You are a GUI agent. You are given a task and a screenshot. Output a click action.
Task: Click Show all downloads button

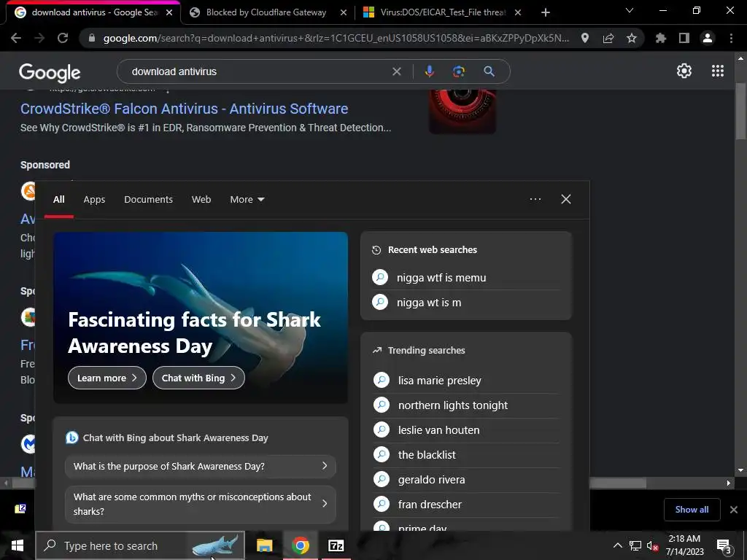point(692,510)
